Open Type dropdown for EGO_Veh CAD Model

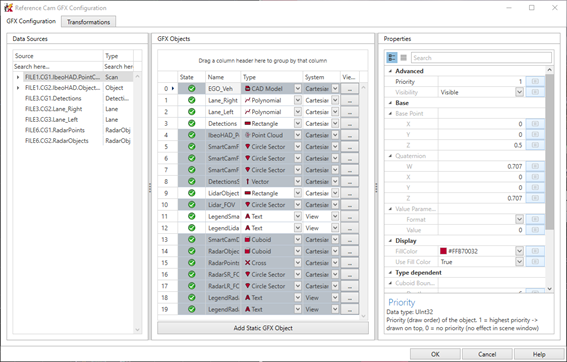pos(298,89)
